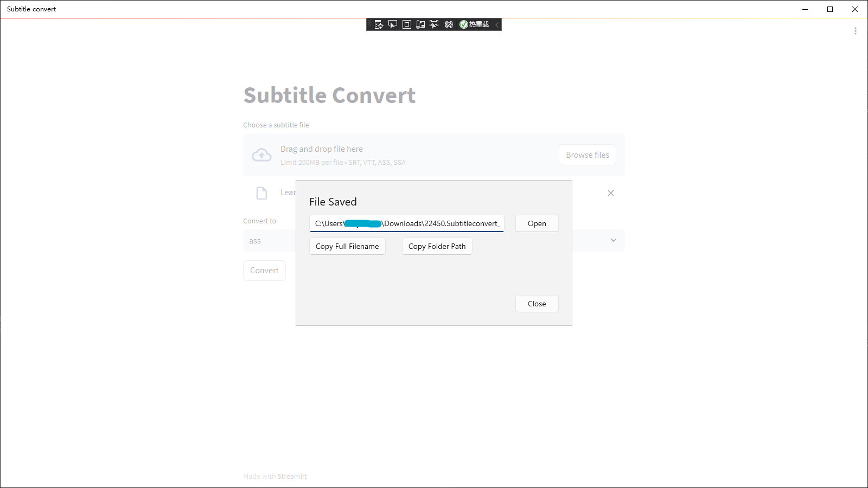
Task: Open Live Visual Tree from debug toolbar
Action: (379, 24)
